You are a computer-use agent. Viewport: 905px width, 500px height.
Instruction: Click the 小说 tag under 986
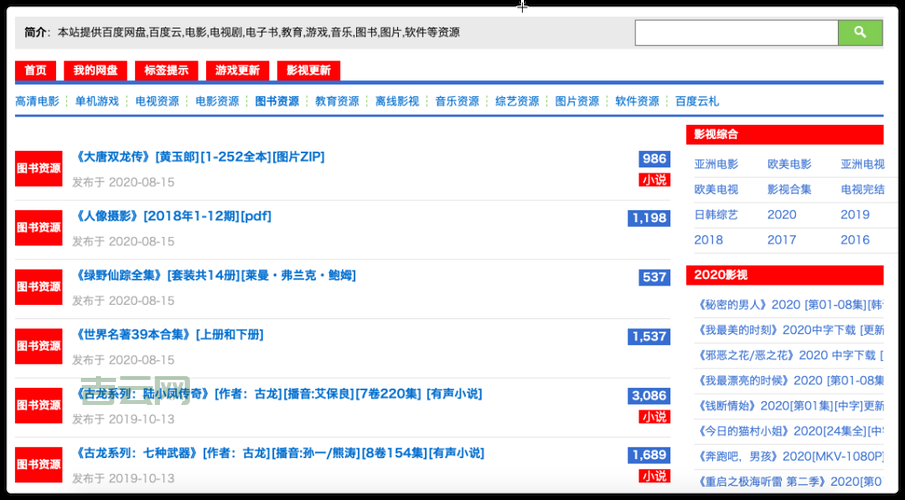[x=654, y=180]
